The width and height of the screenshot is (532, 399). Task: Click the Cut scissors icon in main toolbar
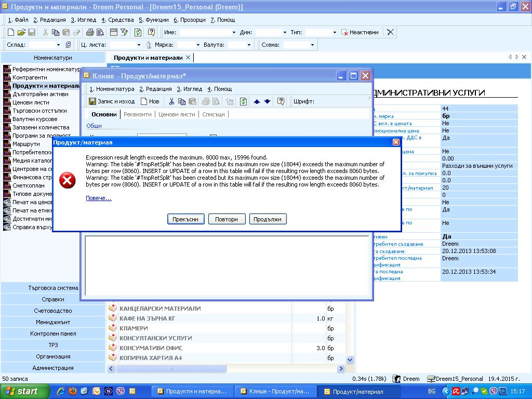point(45,32)
